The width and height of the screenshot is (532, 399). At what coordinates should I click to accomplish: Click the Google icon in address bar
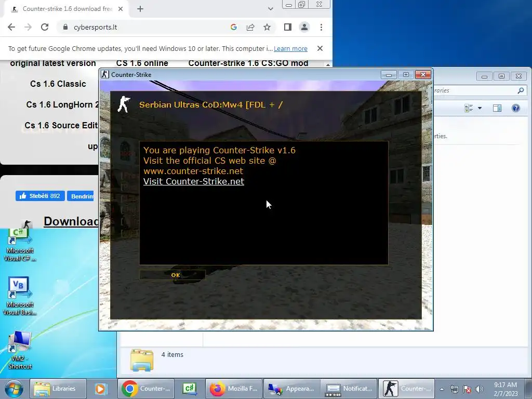click(x=233, y=27)
